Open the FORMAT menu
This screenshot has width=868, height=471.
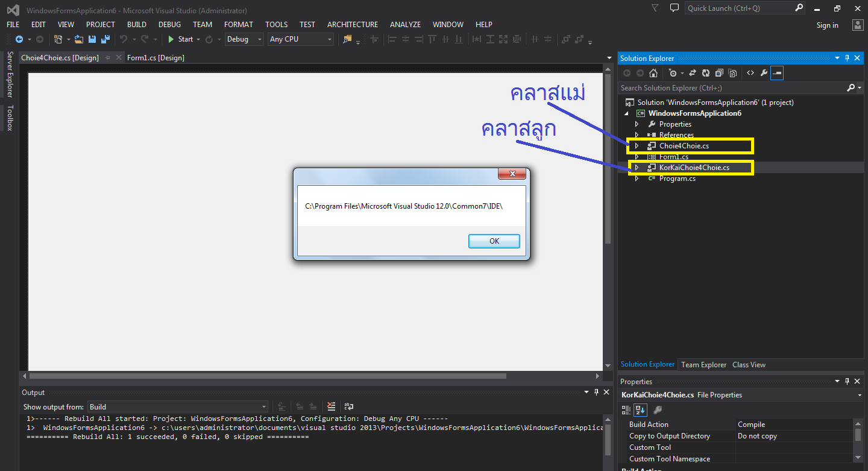coord(239,25)
